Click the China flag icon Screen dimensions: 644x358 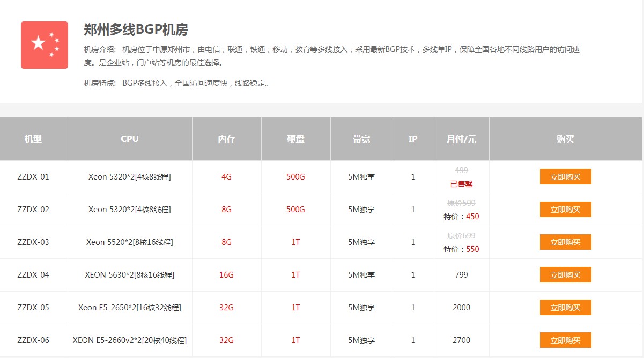(x=45, y=45)
